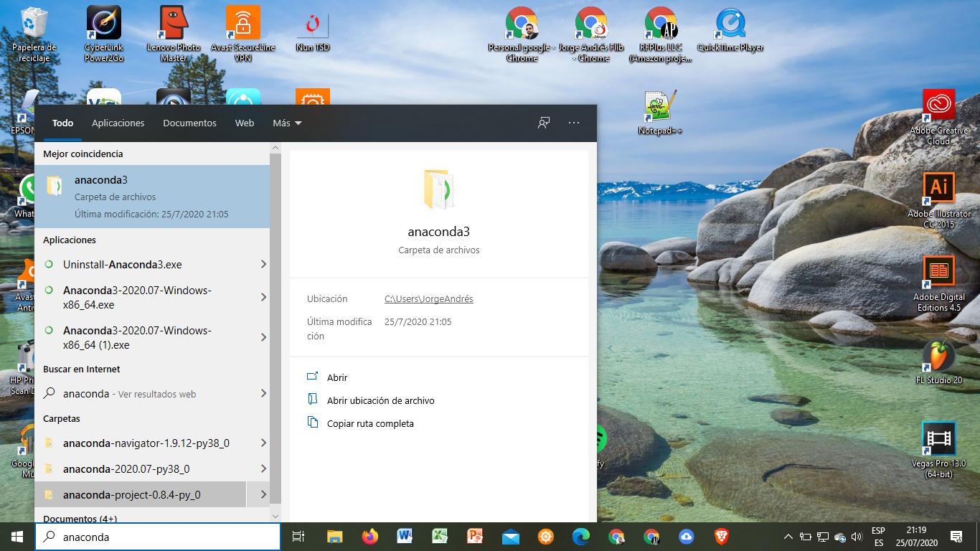Open Adobe Creative Cloud shortcut
980x551 pixels.
(x=938, y=117)
